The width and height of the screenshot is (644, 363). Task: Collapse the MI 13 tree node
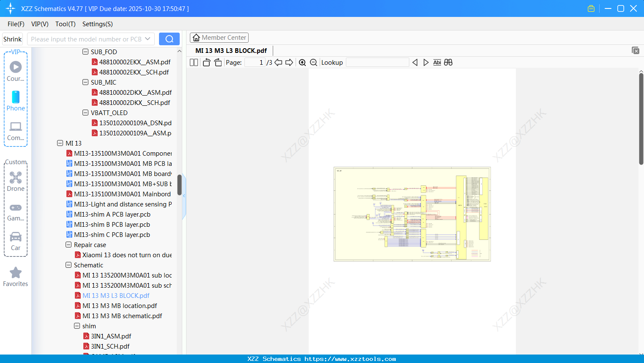point(60,143)
